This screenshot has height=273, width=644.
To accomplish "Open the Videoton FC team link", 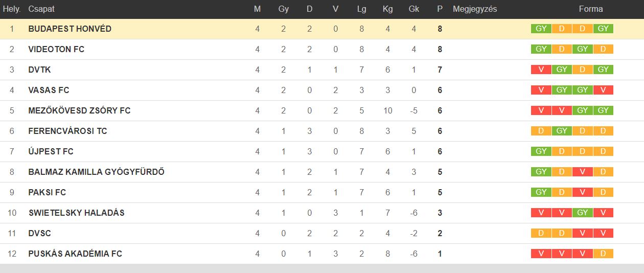I will click(x=56, y=50).
